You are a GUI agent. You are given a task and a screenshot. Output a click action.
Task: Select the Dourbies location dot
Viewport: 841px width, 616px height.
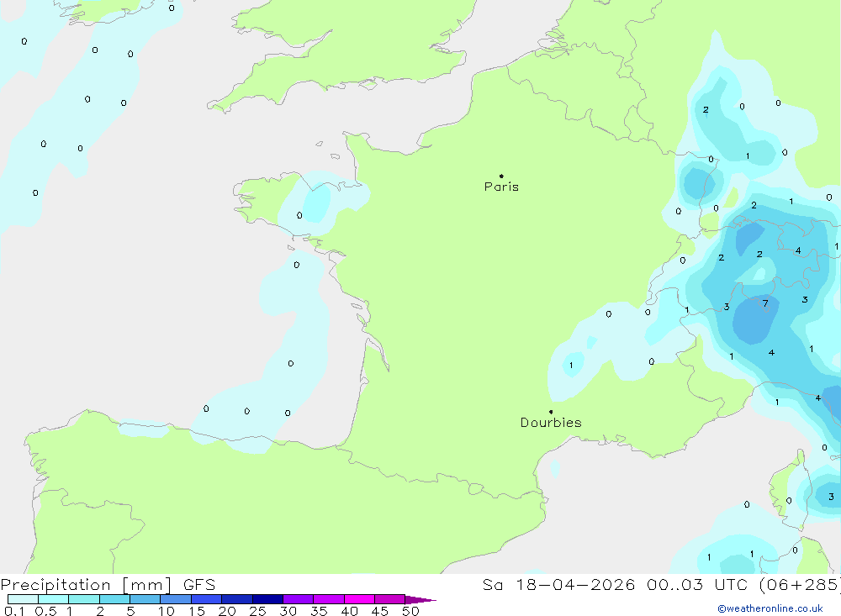click(551, 412)
